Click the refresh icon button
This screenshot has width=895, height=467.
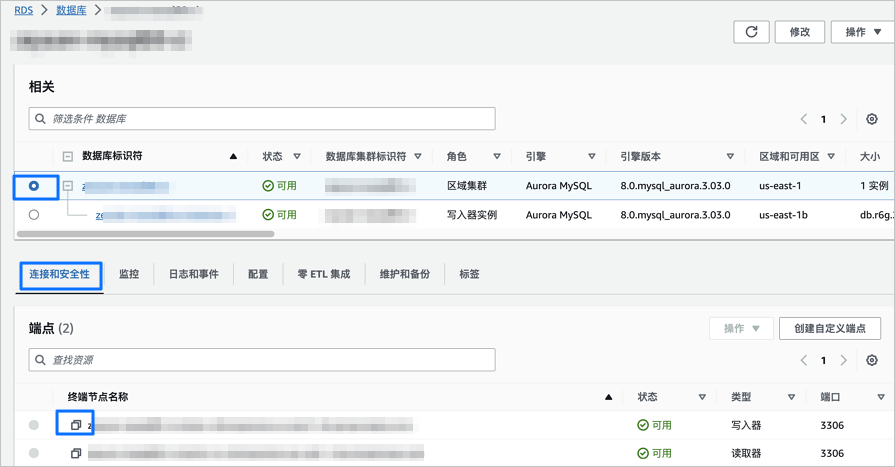tap(751, 32)
